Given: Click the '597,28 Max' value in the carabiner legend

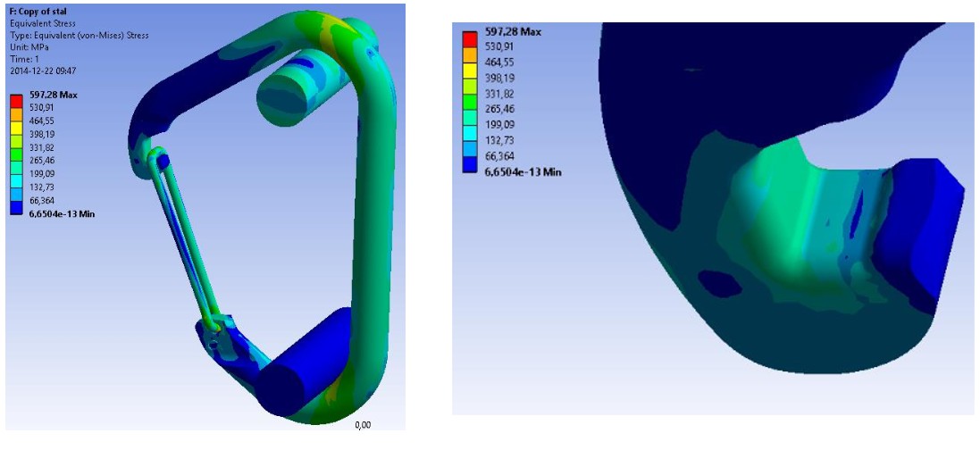Looking at the screenshot, I should tap(48, 93).
